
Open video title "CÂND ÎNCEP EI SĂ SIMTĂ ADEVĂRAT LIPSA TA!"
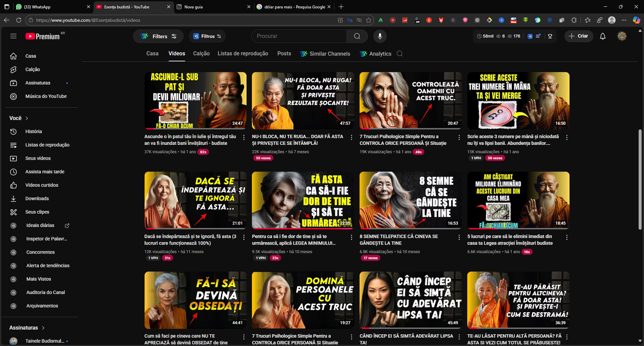point(407,339)
